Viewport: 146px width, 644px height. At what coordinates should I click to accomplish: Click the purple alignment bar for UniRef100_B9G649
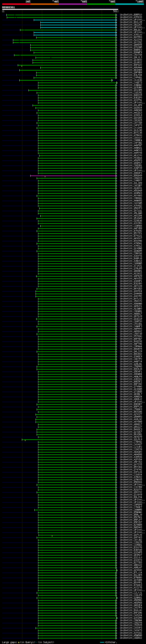(x=73, y=176)
